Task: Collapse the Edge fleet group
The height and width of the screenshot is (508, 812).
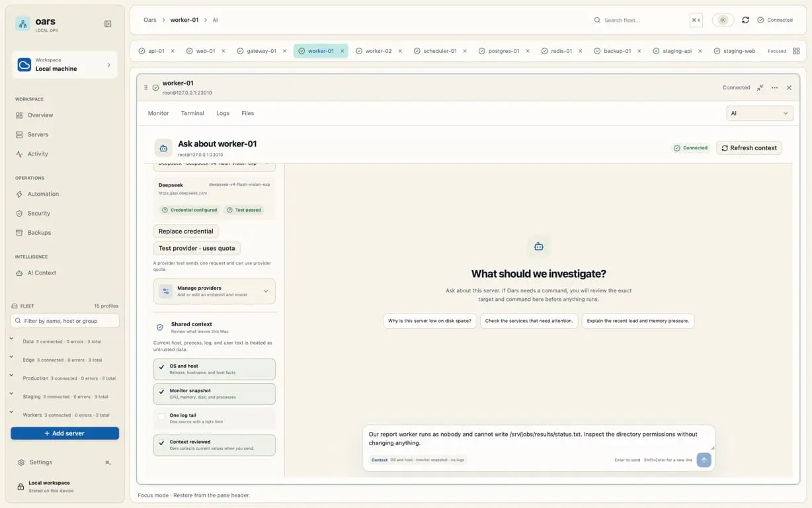Action: pyautogui.click(x=11, y=357)
